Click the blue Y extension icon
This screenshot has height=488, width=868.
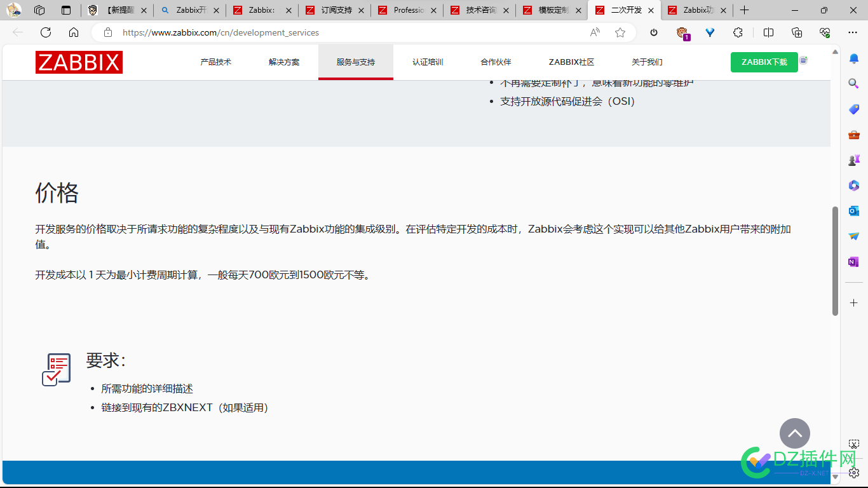[710, 32]
